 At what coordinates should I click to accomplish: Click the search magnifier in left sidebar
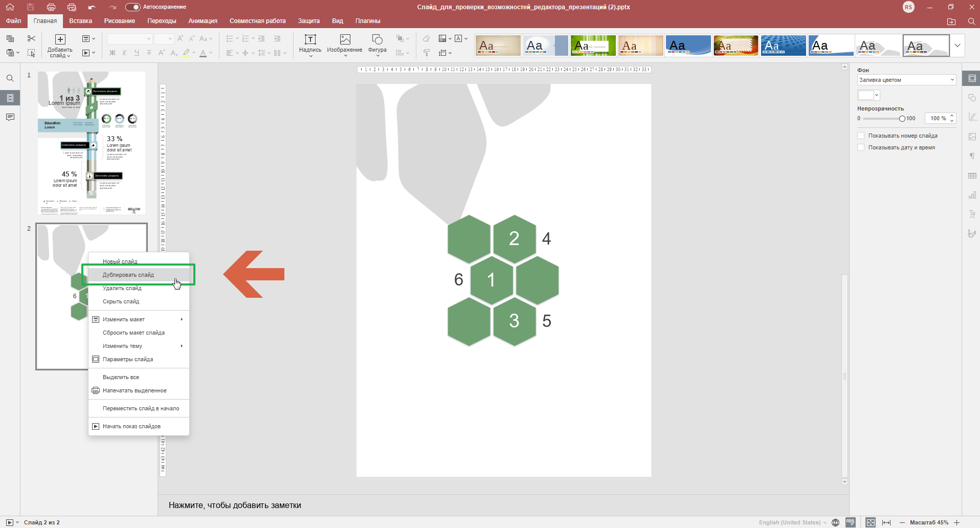pyautogui.click(x=10, y=78)
